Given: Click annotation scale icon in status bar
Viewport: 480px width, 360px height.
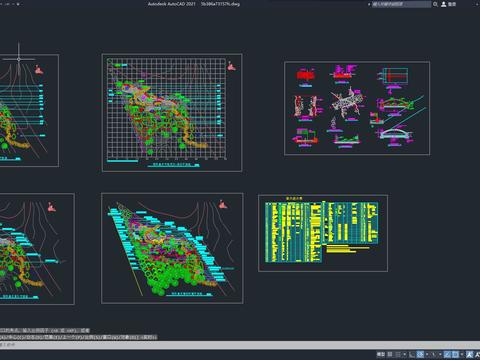Looking at the screenshot, I should tap(470, 354).
